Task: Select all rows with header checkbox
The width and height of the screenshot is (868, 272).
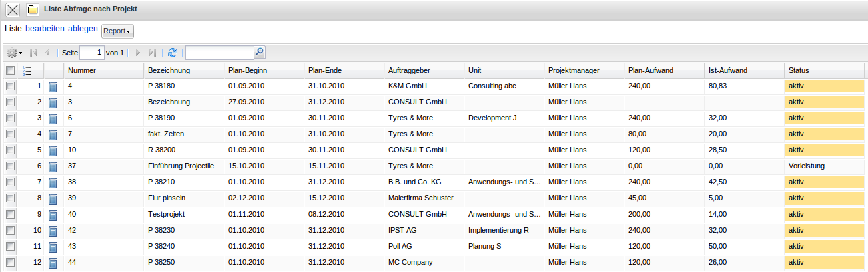Action: 10,71
